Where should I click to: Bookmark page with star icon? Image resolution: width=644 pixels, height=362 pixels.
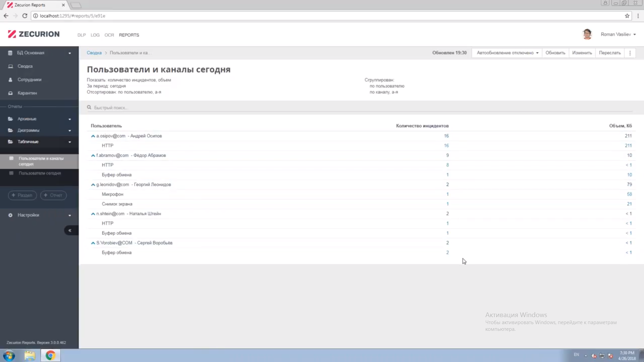click(x=627, y=16)
